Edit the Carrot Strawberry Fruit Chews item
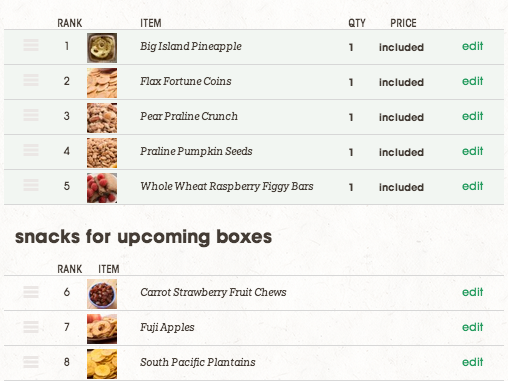 click(x=472, y=292)
